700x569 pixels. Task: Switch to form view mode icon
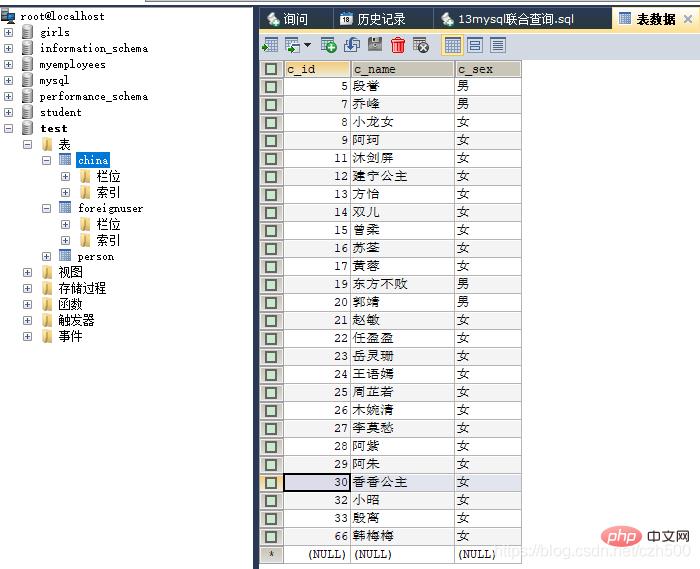475,45
